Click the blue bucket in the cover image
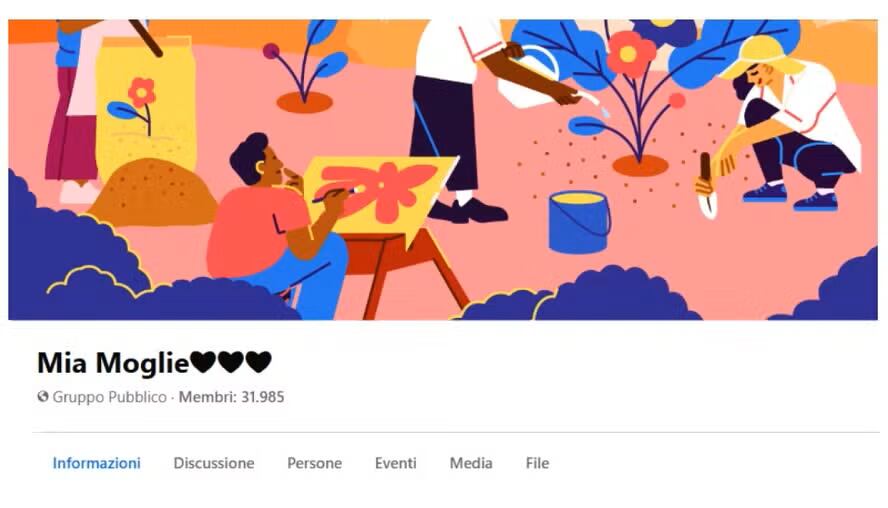The height and width of the screenshot is (508, 888). coord(579,221)
